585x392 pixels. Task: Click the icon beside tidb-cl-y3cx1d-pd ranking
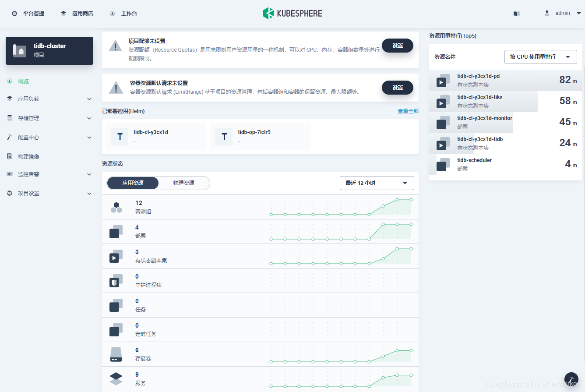pyautogui.click(x=443, y=80)
